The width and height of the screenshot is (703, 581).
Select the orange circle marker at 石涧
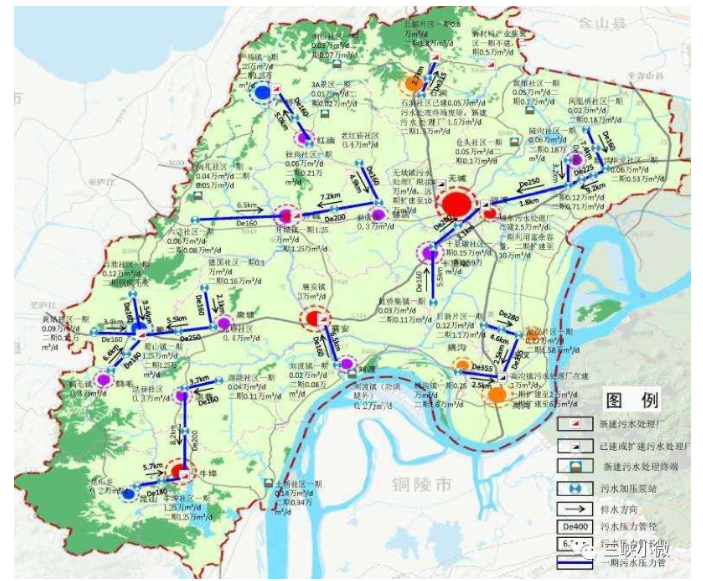tap(411, 82)
